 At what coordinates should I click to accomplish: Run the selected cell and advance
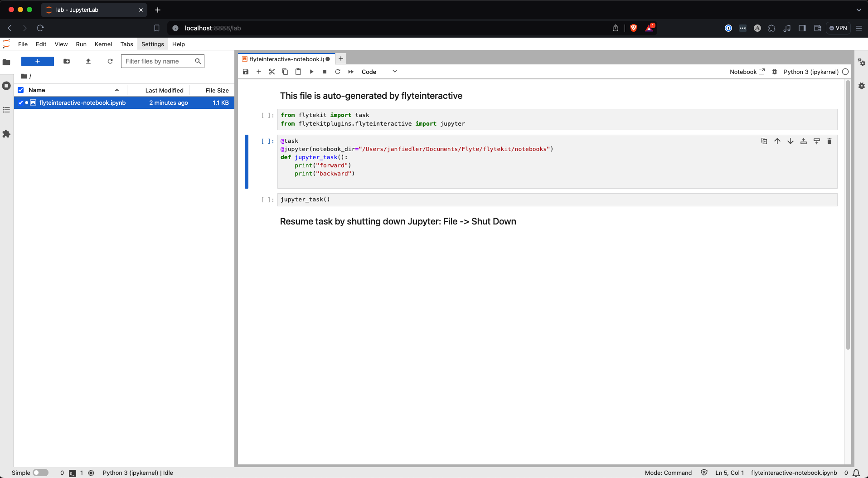311,72
